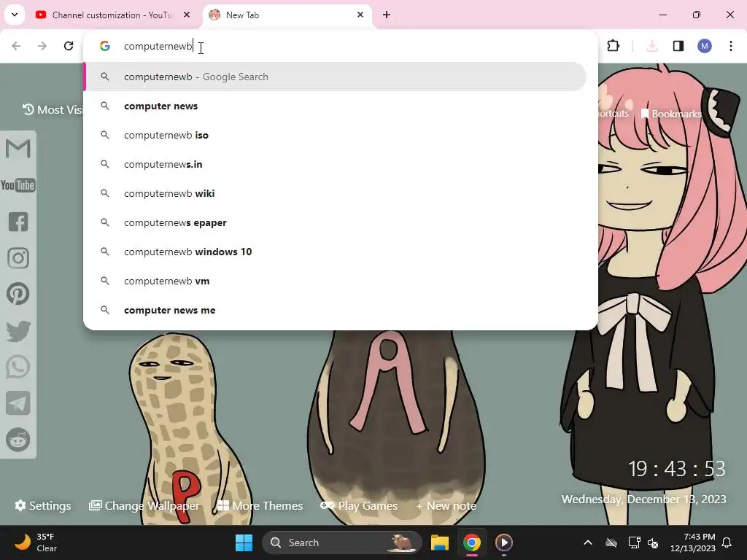The height and width of the screenshot is (560, 747).
Task: Open the WhatsApp sidebar shortcut
Action: [18, 367]
